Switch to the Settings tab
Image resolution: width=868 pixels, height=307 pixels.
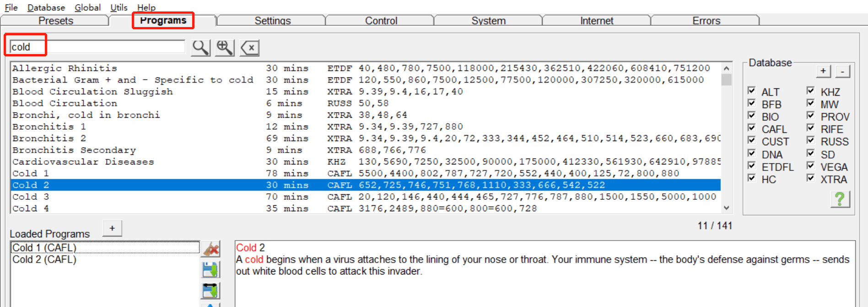[272, 21]
